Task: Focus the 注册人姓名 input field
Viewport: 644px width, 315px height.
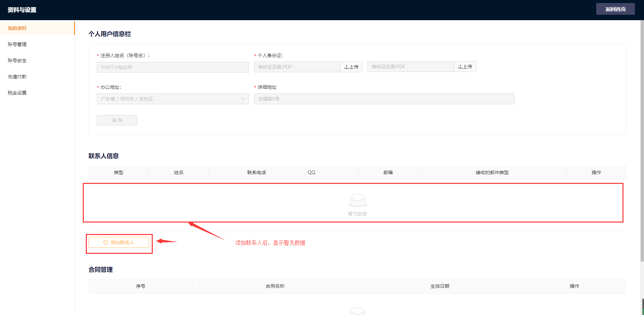Action: click(173, 67)
